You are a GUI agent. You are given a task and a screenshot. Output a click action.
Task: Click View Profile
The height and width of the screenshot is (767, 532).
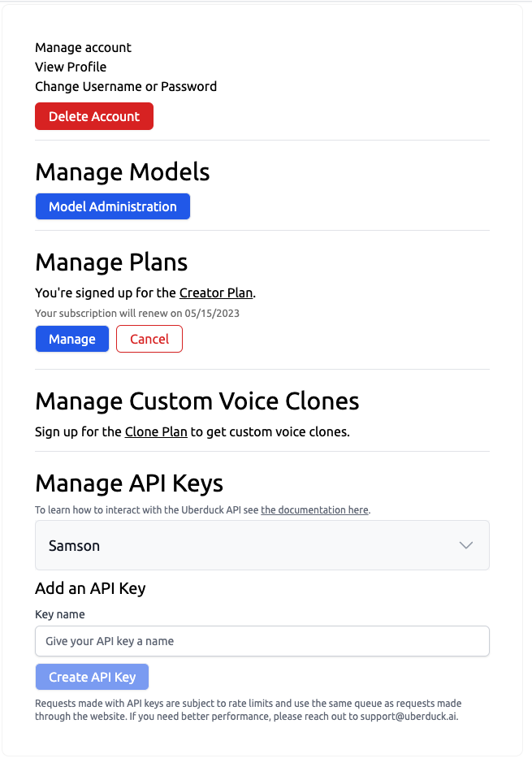click(71, 67)
